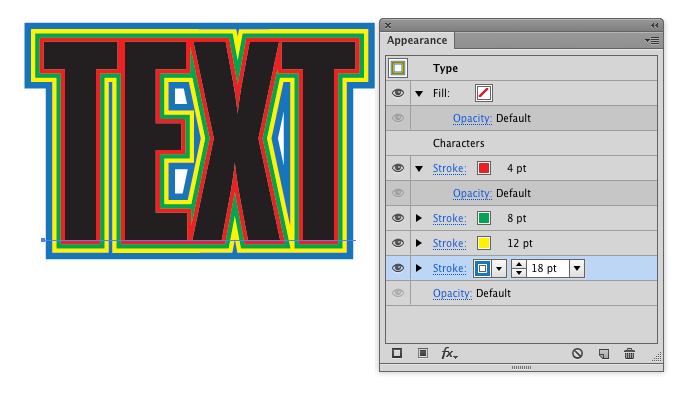
Task: Click the bottom Opacity link
Action: coord(452,294)
